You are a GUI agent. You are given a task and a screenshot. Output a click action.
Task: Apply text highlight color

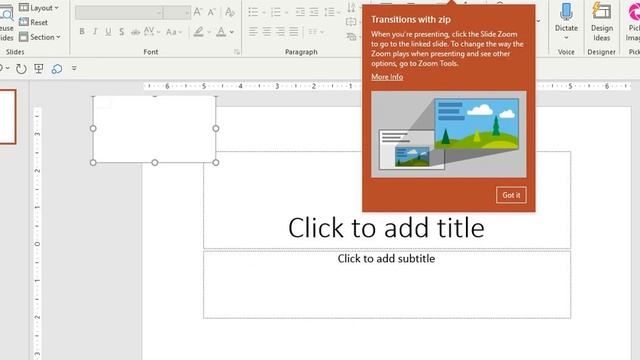(x=199, y=31)
